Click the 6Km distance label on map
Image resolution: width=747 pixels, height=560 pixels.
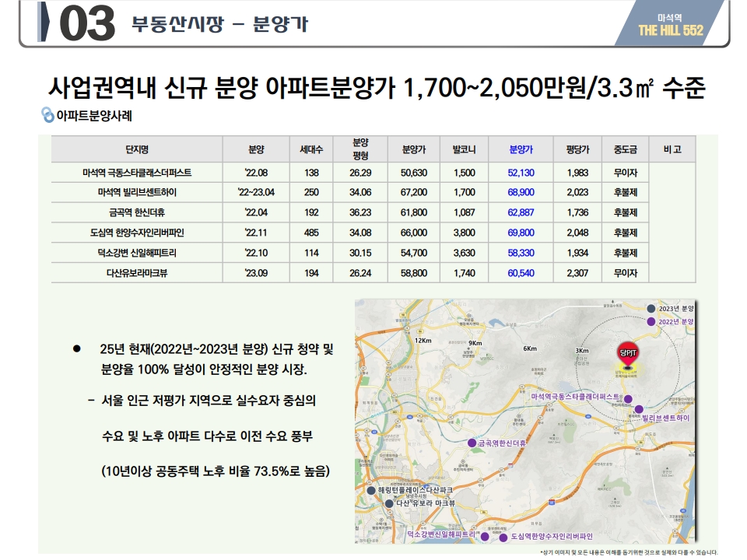point(531,348)
